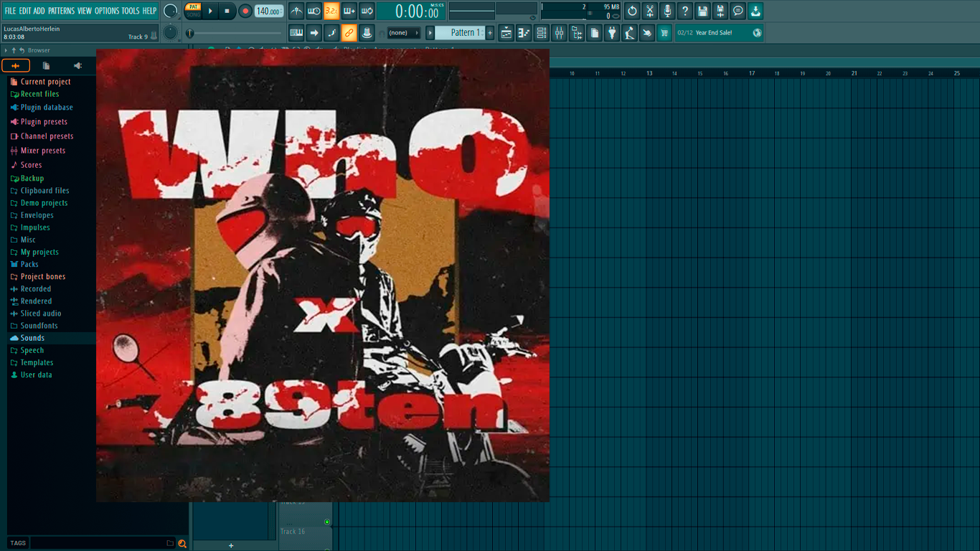Open pattern list arrow left of Pattern 1
Viewport: 980px width, 551px height.
430,33
